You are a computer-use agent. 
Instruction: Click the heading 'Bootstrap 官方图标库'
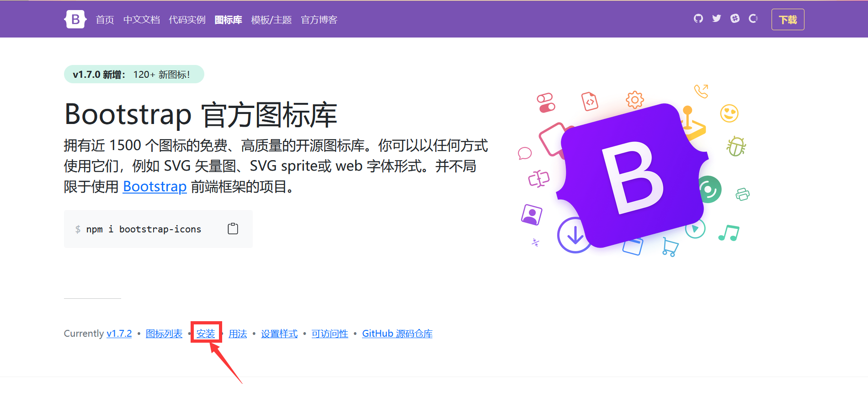[201, 114]
